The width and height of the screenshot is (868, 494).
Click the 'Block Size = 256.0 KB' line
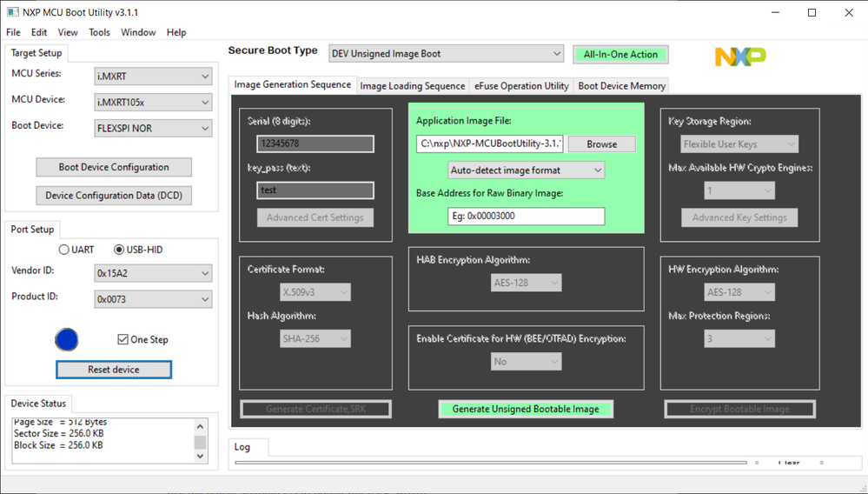58,445
